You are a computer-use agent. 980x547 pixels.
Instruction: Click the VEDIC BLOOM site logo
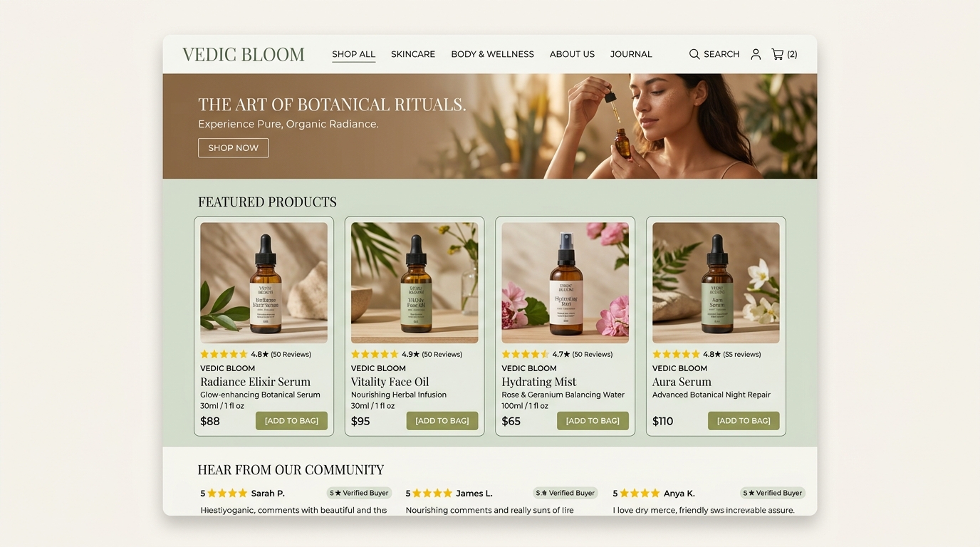(244, 54)
